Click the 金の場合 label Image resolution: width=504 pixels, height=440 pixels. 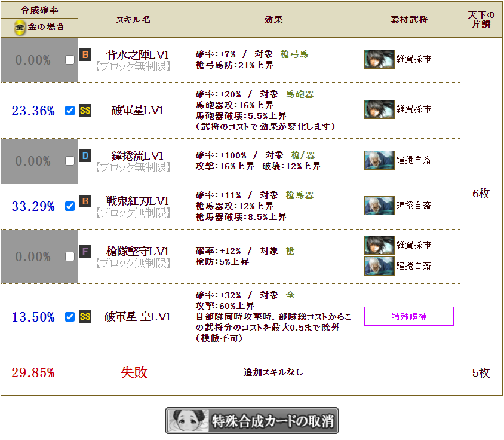tap(47, 27)
